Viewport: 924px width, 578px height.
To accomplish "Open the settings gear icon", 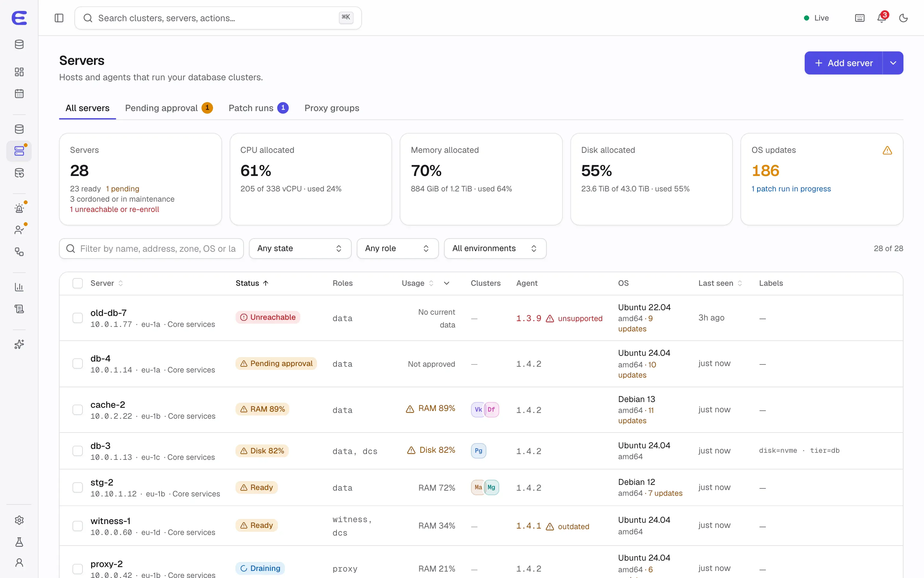I will [19, 520].
